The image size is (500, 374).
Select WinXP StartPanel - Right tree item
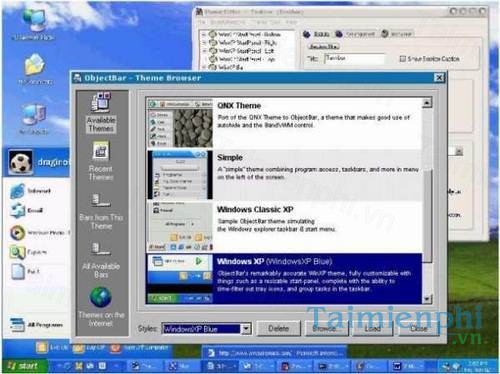click(x=247, y=43)
